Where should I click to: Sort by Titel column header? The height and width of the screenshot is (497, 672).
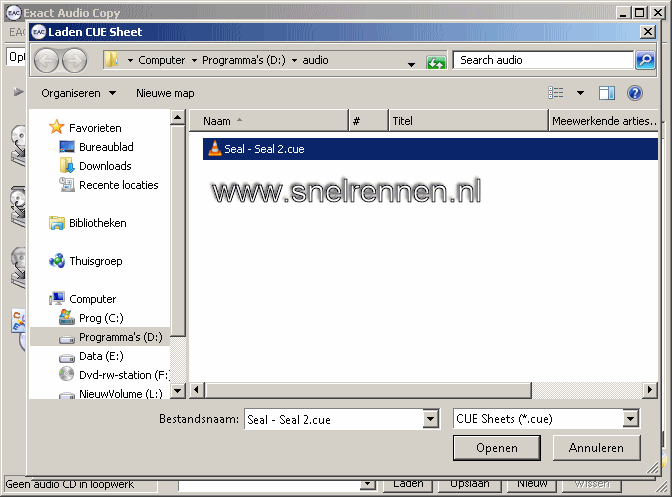(x=468, y=121)
